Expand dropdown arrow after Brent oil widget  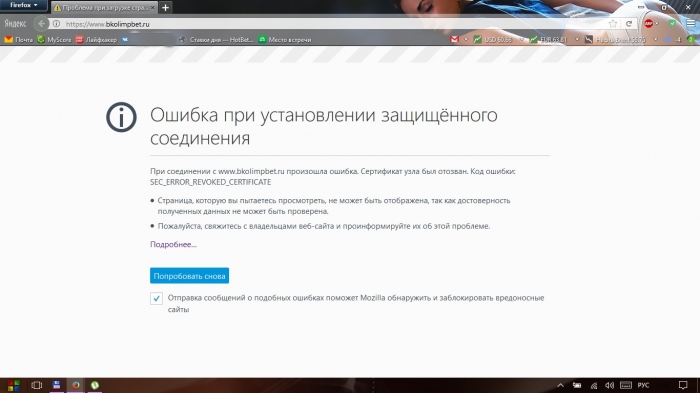[655, 39]
